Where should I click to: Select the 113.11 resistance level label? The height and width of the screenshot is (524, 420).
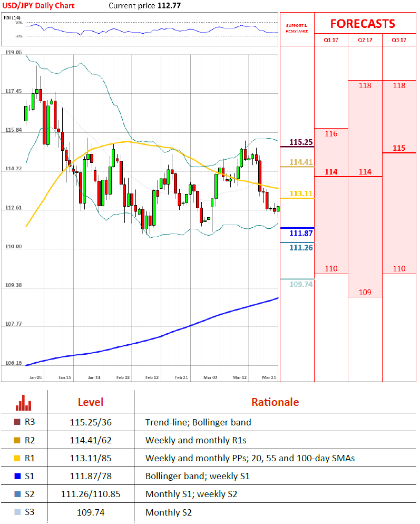click(x=301, y=193)
